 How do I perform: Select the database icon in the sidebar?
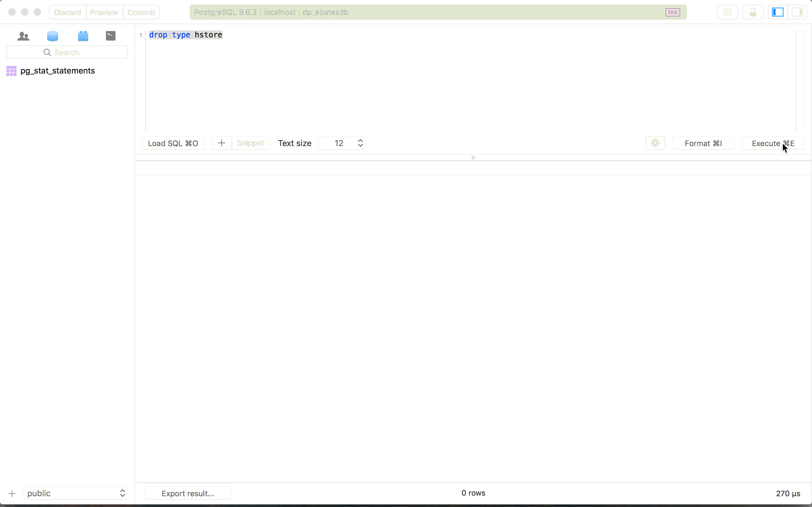click(52, 36)
